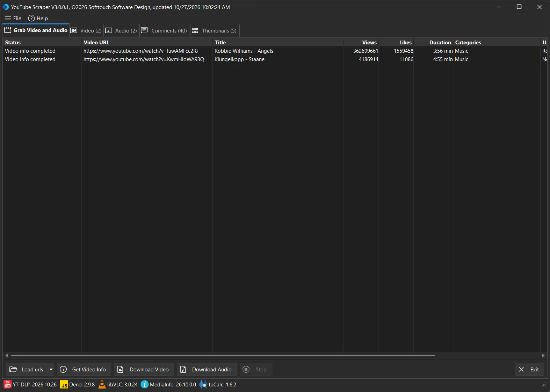Click the horizontal scrollbar right arrow
The width and height of the screenshot is (550, 392).
click(543, 355)
